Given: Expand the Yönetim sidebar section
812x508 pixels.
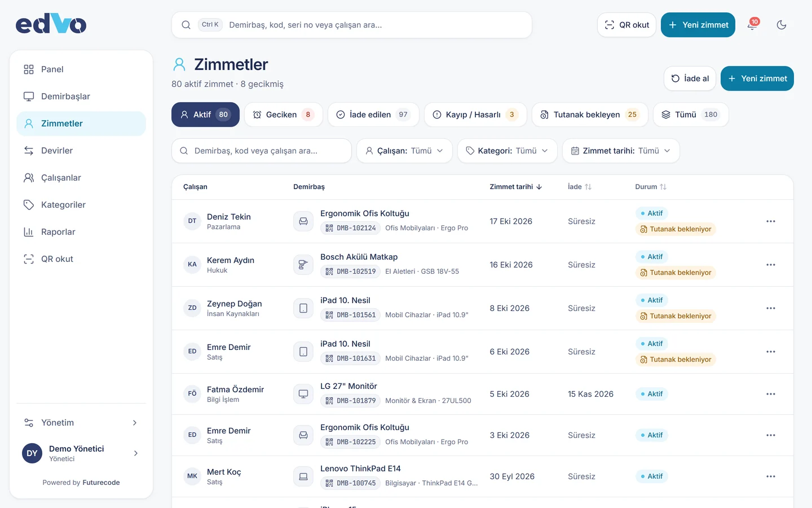Looking at the screenshot, I should click(81, 423).
